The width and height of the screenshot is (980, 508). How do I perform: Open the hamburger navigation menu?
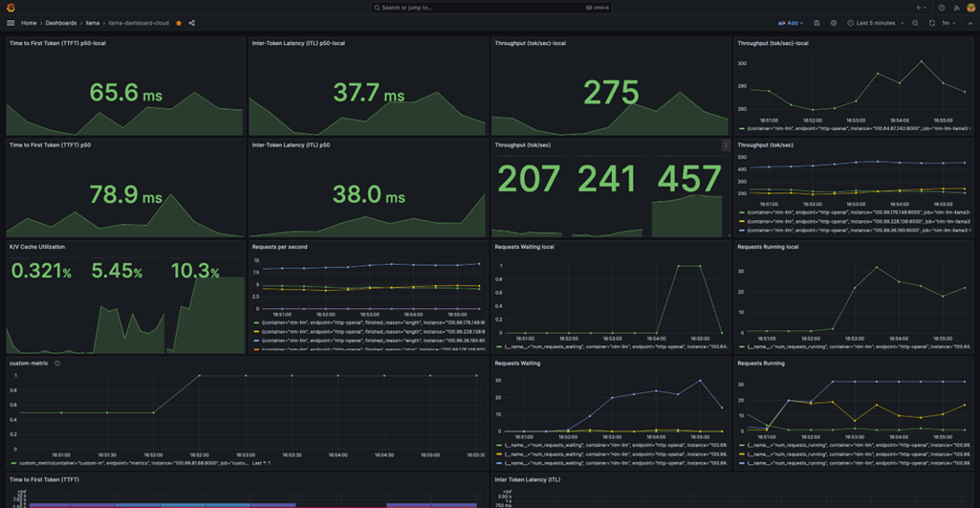(x=11, y=23)
